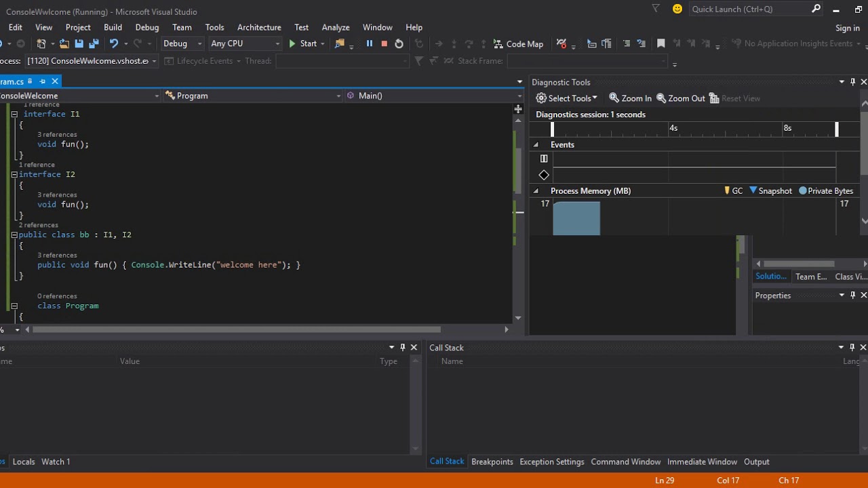Click the Save All icon
This screenshot has width=868, height=488.
94,43
